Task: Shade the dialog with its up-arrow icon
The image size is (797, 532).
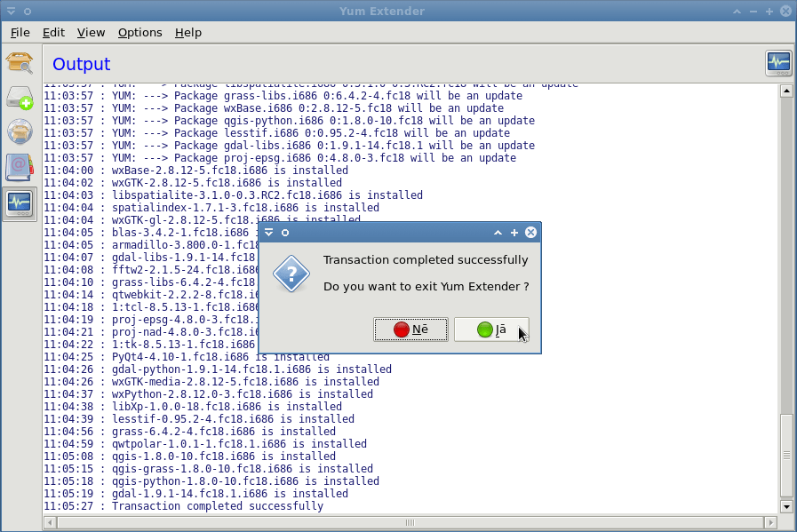Action: [x=498, y=232]
